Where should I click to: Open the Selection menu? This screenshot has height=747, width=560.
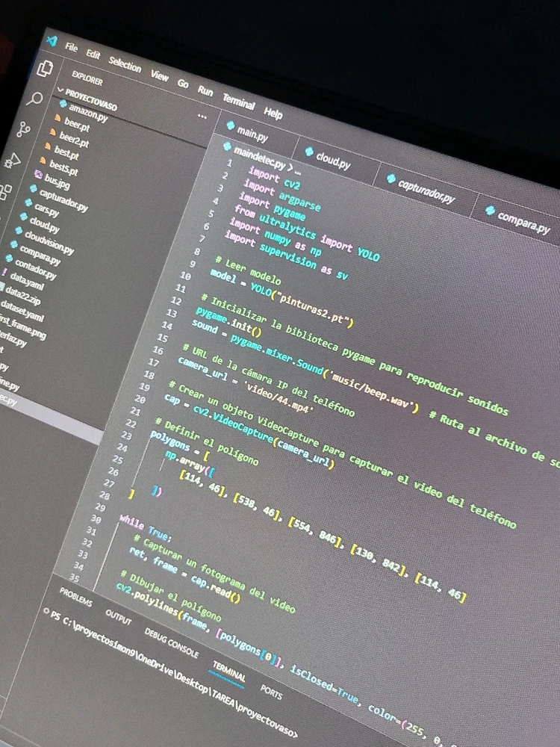click(x=125, y=65)
